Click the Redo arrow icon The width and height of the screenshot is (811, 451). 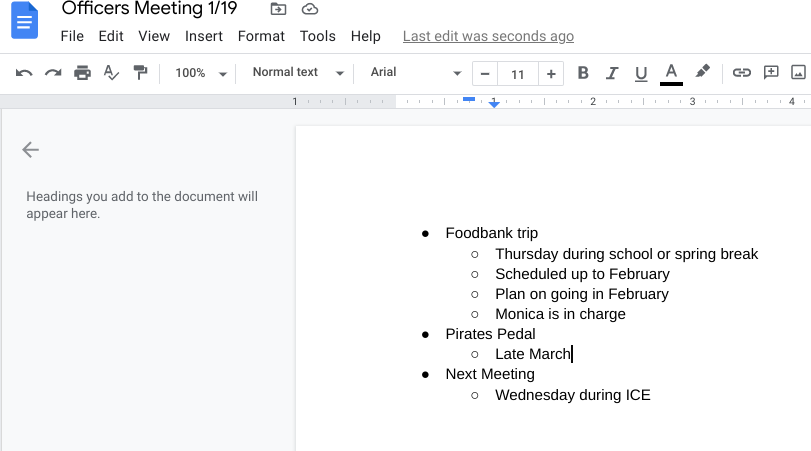point(53,73)
